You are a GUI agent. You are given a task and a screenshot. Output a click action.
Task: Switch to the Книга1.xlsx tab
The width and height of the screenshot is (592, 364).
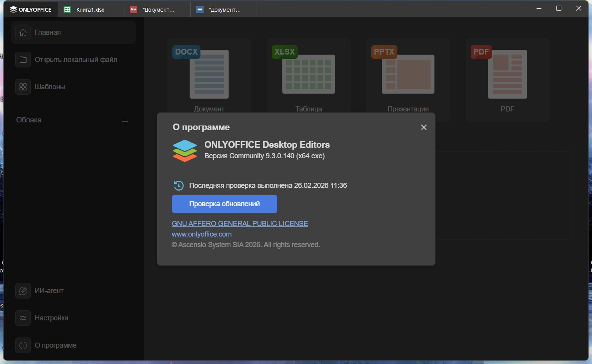[91, 9]
